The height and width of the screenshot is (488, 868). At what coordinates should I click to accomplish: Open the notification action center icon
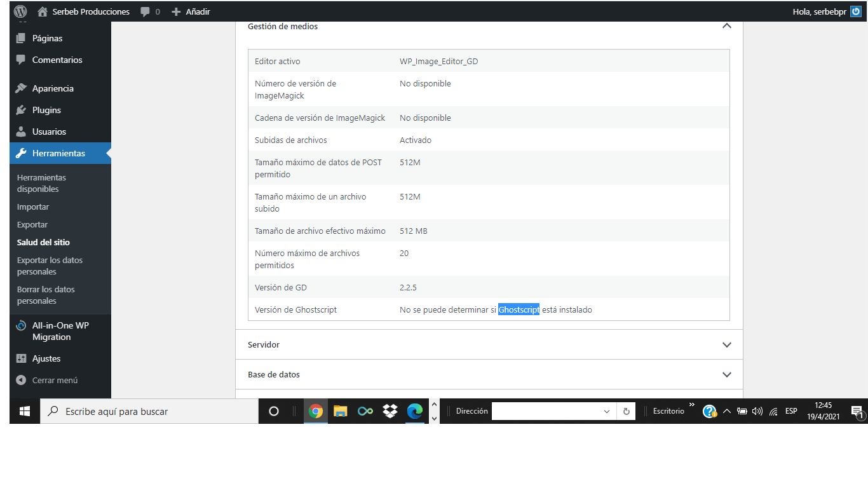[x=857, y=412]
